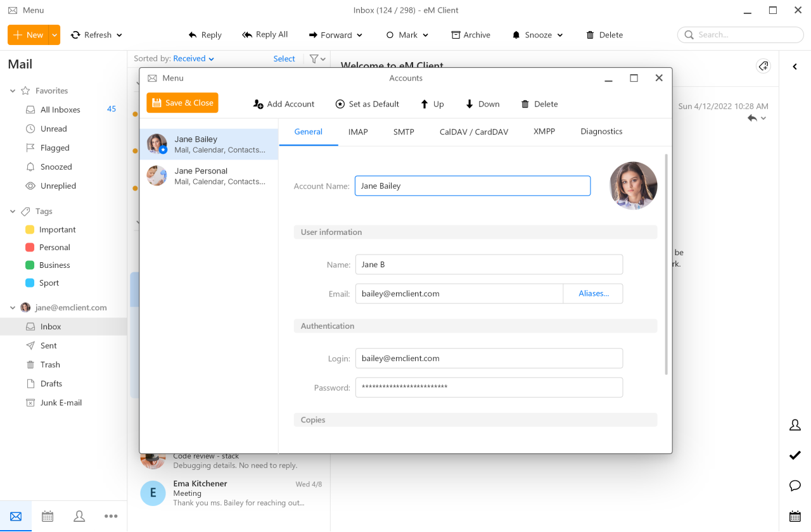
Task: Open Contacts from the bottom icon bar
Action: pos(79,516)
